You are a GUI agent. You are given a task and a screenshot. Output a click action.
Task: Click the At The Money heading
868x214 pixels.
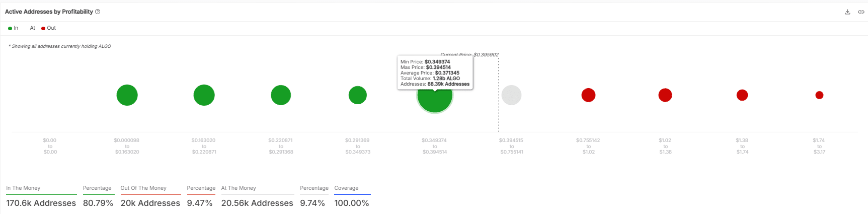tap(239, 188)
